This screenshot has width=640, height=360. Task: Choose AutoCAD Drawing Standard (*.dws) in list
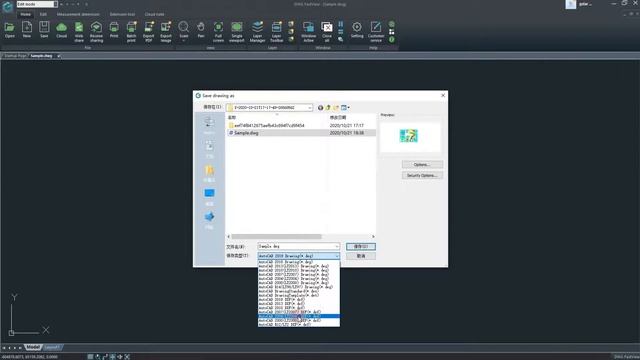298,291
